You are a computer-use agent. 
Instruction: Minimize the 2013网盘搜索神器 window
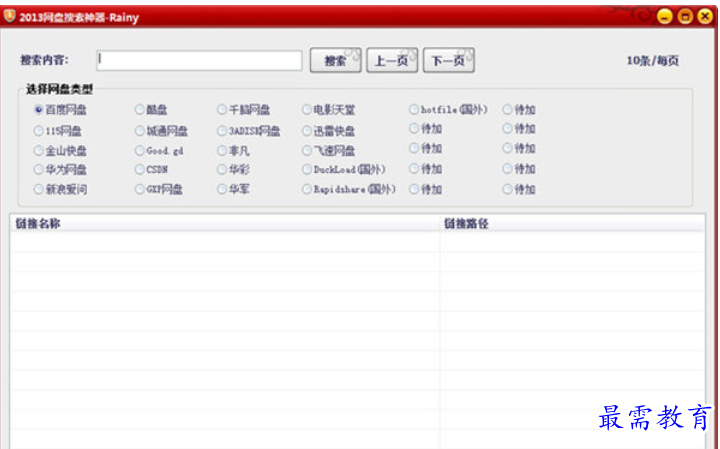(664, 17)
